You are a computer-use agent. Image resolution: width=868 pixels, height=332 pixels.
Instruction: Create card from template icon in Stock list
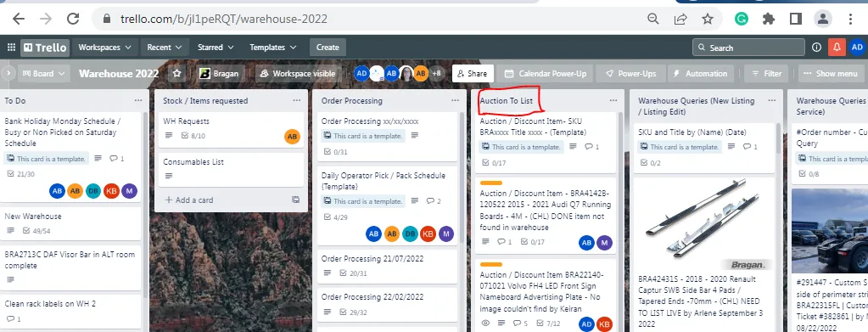click(295, 200)
